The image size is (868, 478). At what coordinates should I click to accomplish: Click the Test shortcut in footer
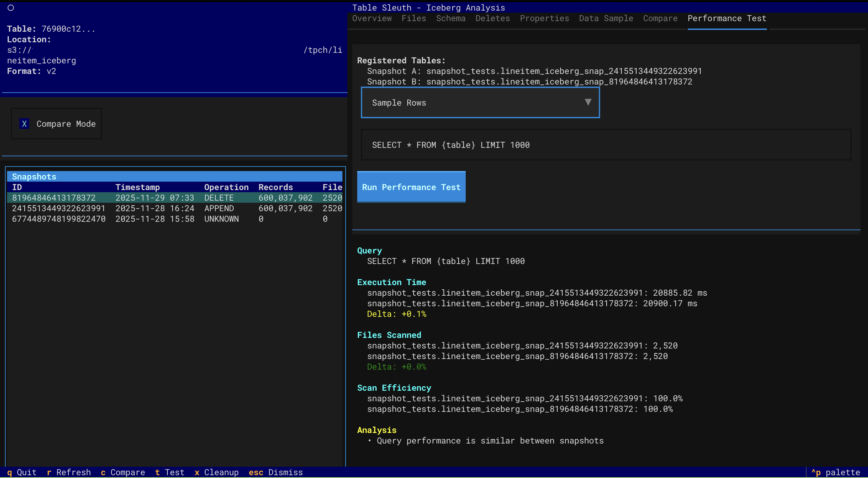pyautogui.click(x=170, y=472)
